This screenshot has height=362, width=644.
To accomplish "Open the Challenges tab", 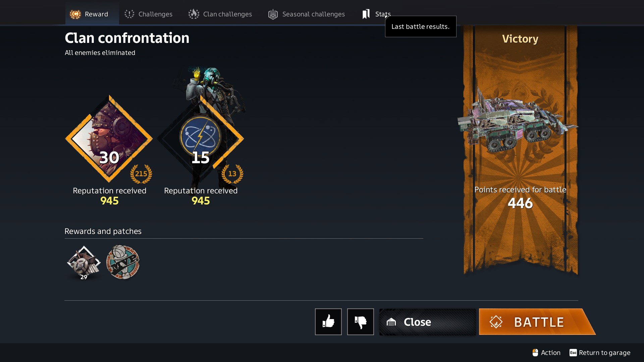I will click(148, 14).
